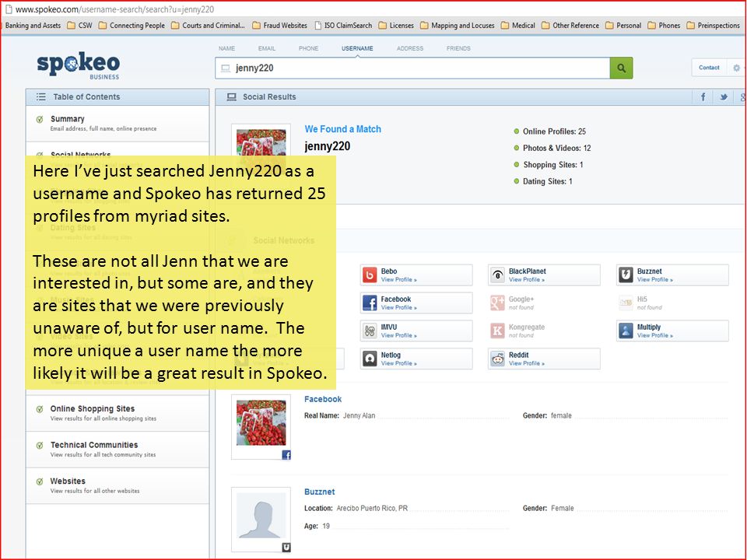Click the settings gear next to Contact

737,68
